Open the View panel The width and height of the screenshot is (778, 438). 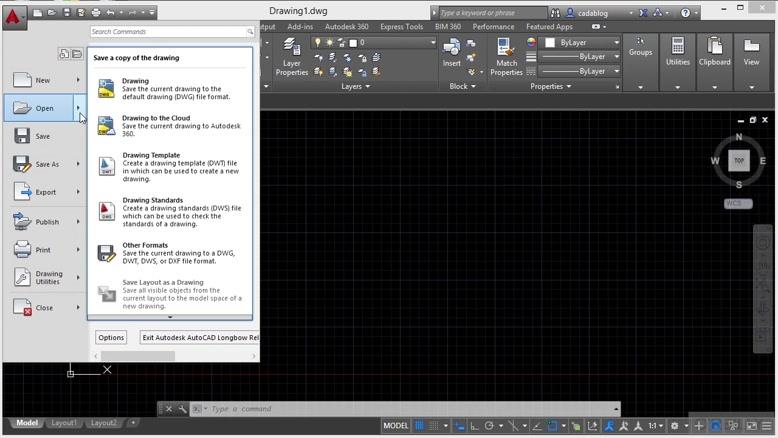751,62
